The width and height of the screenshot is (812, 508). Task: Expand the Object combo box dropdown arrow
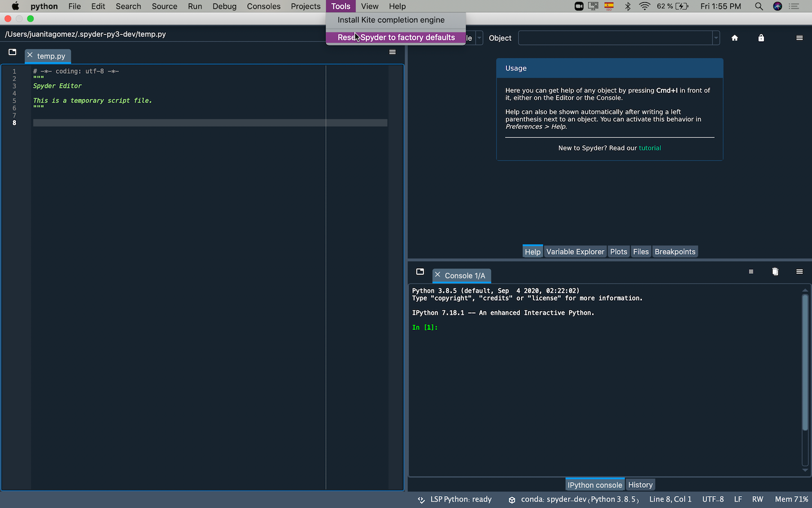[716, 38]
